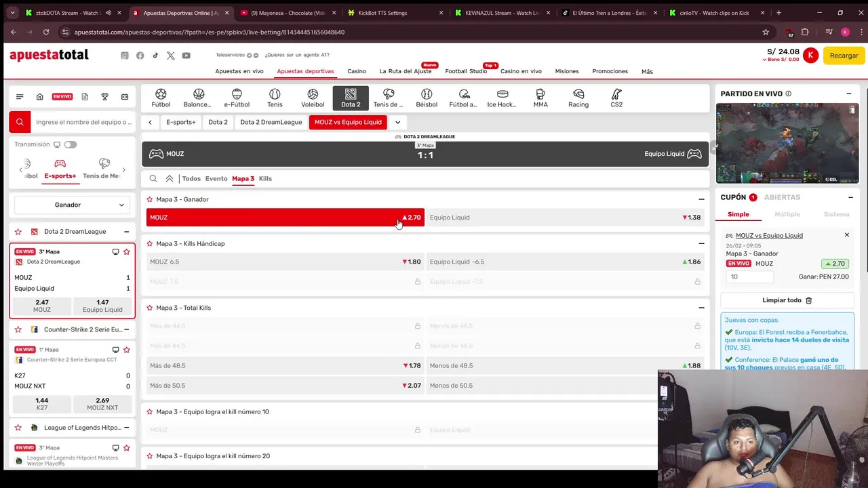Open the apuestatotal YouTube channel
868x488 pixels.
coord(186,56)
